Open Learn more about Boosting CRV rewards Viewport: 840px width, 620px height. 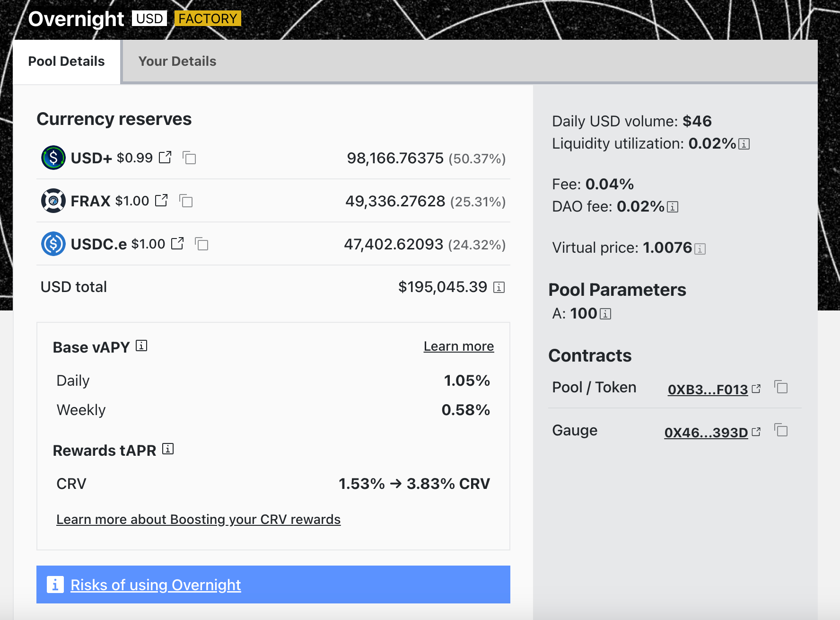(x=198, y=520)
